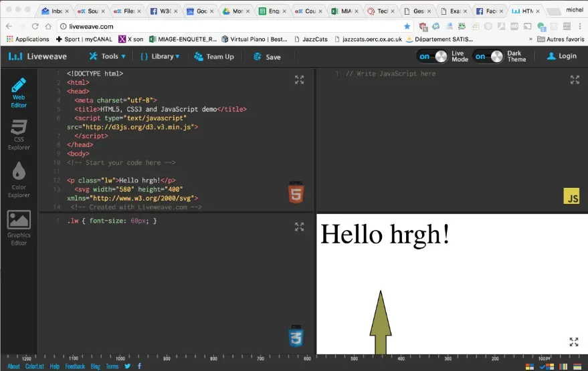Open the Applications bookmark
The width and height of the screenshot is (588, 371).
click(27, 39)
